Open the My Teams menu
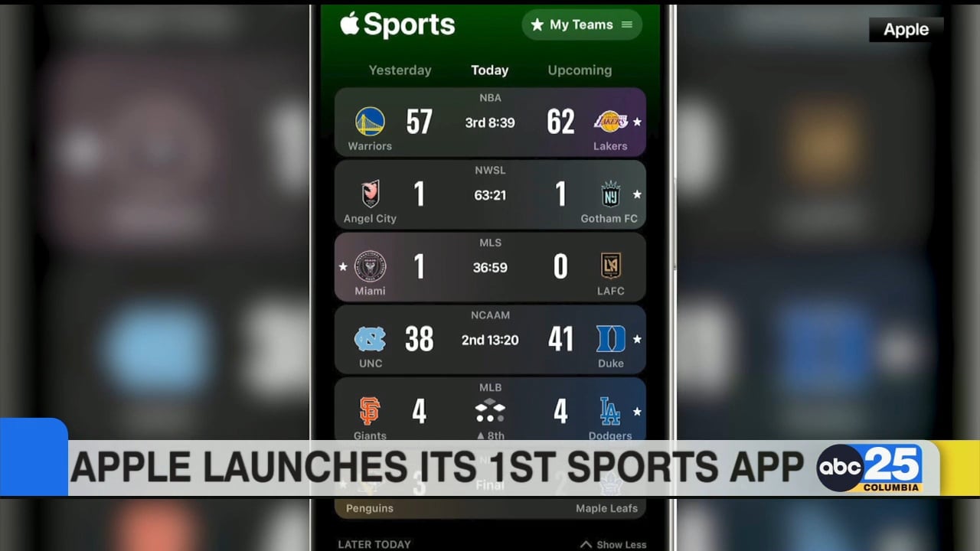 pos(582,24)
